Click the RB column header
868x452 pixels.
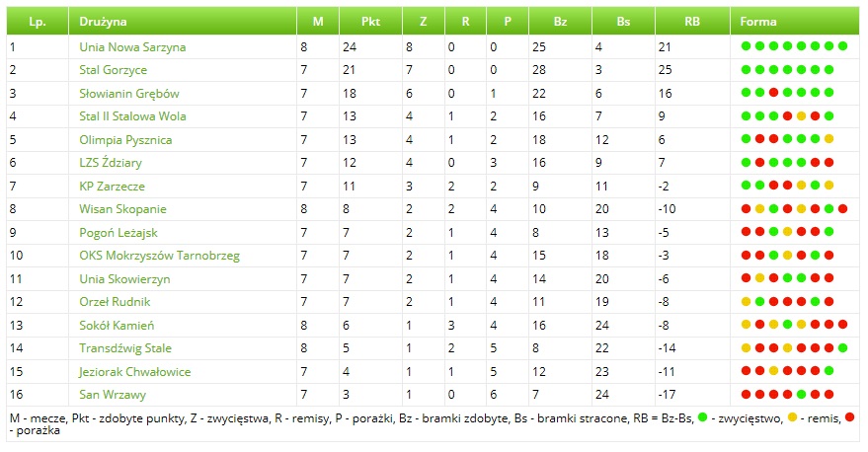click(691, 21)
